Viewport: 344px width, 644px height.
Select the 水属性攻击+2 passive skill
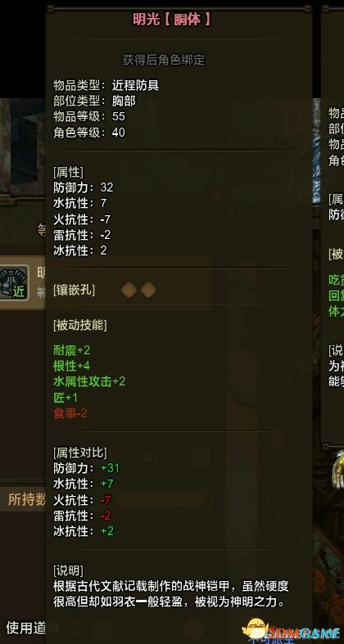[89, 381]
